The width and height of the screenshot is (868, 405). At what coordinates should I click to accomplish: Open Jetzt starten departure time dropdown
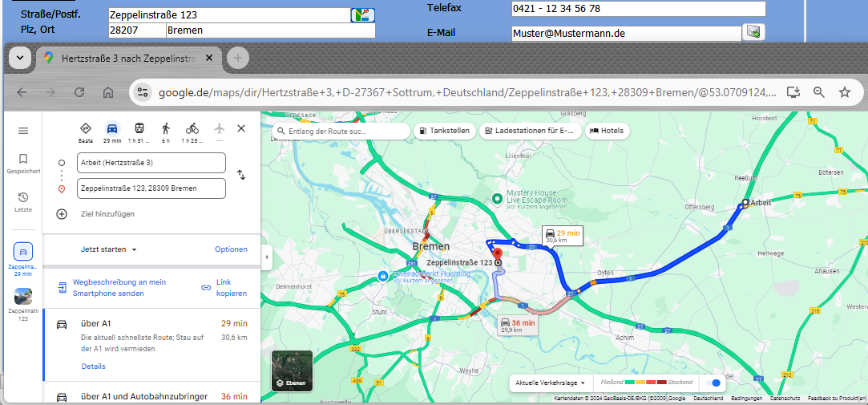(108, 249)
